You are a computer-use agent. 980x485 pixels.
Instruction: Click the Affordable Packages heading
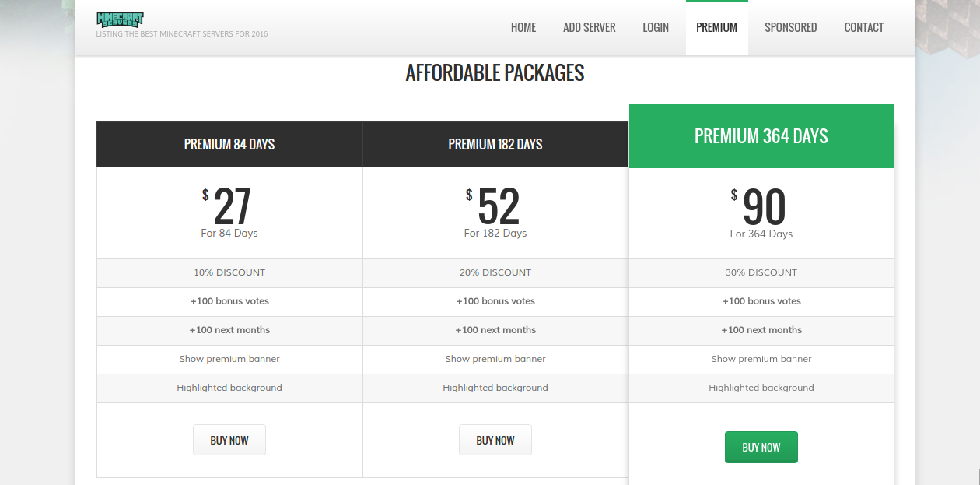click(x=495, y=73)
